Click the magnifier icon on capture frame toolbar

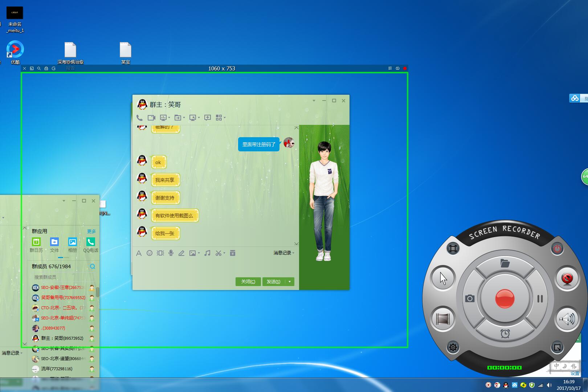pyautogui.click(x=39, y=68)
